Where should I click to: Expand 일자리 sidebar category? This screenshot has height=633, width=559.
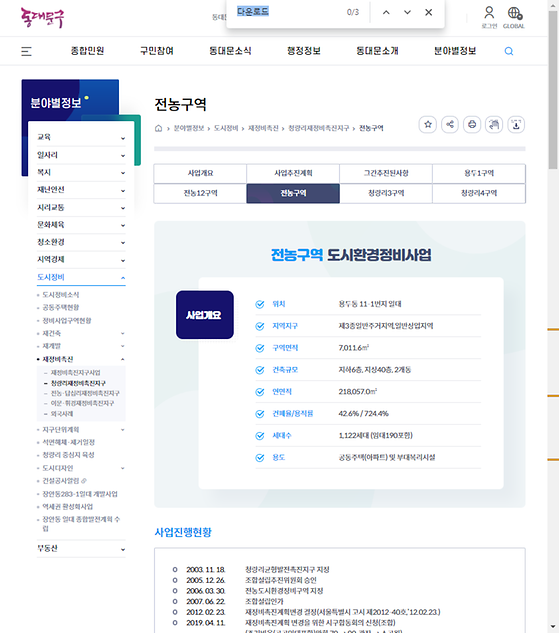coord(81,155)
